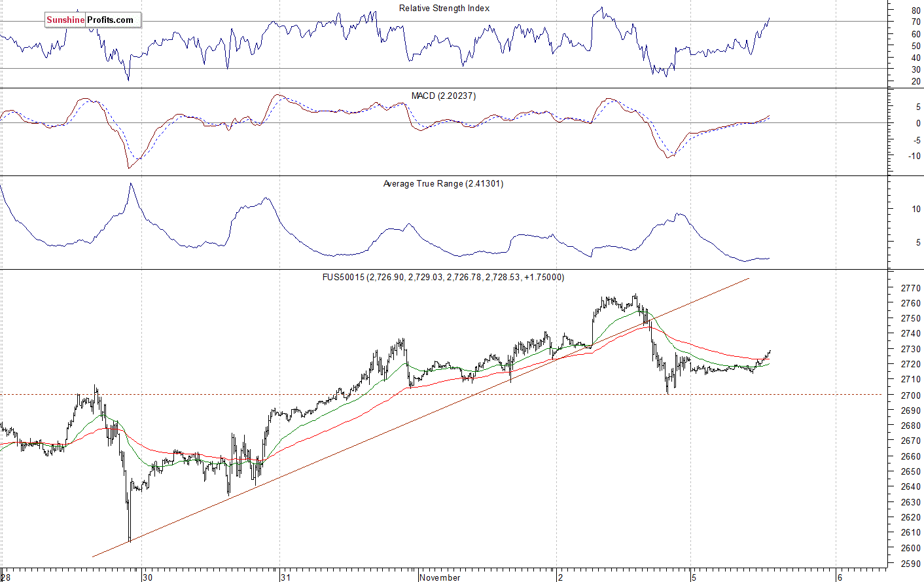This screenshot has height=582, width=924.
Task: Click the 2770 price axis value
Action: coord(911,288)
